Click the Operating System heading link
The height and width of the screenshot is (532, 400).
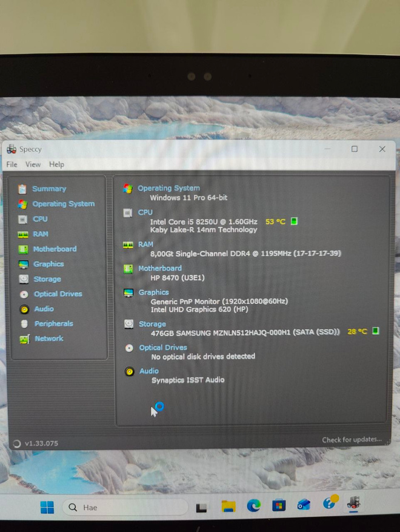tap(168, 188)
